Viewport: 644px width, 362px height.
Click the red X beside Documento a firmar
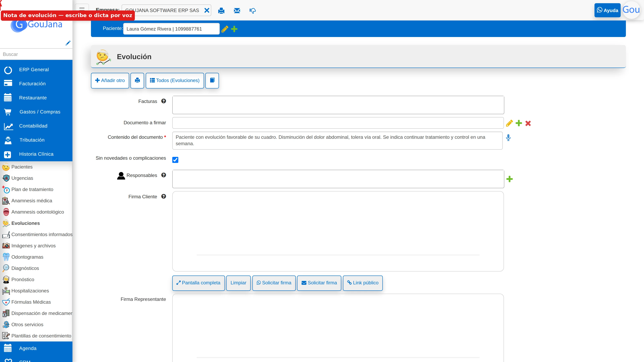528,123
